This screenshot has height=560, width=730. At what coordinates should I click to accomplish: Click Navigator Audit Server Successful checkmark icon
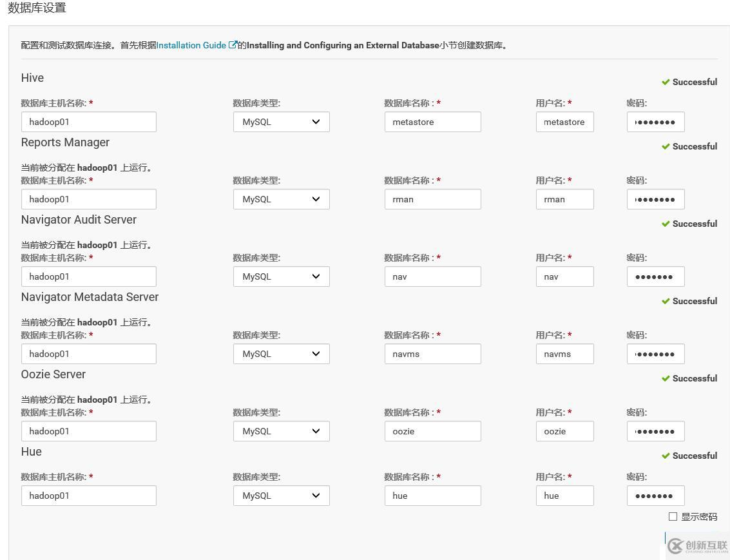tap(666, 224)
